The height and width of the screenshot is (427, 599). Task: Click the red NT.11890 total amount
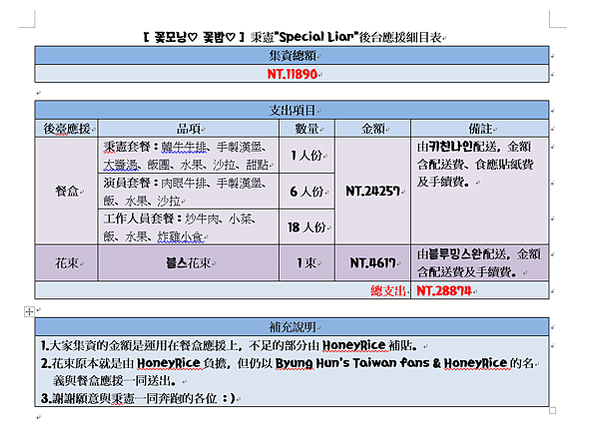pos(292,74)
